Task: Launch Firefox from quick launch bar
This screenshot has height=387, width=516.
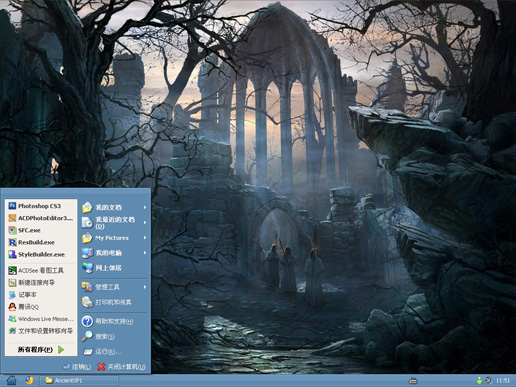Action: (x=29, y=380)
